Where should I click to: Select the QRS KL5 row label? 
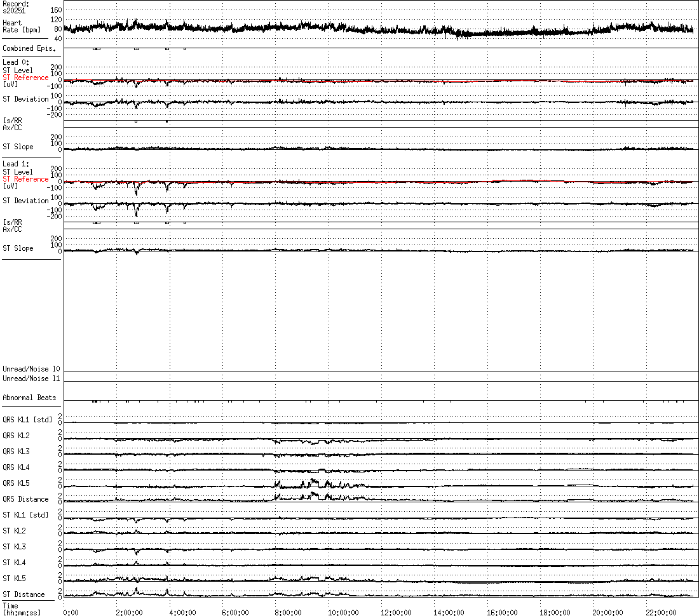[16, 483]
